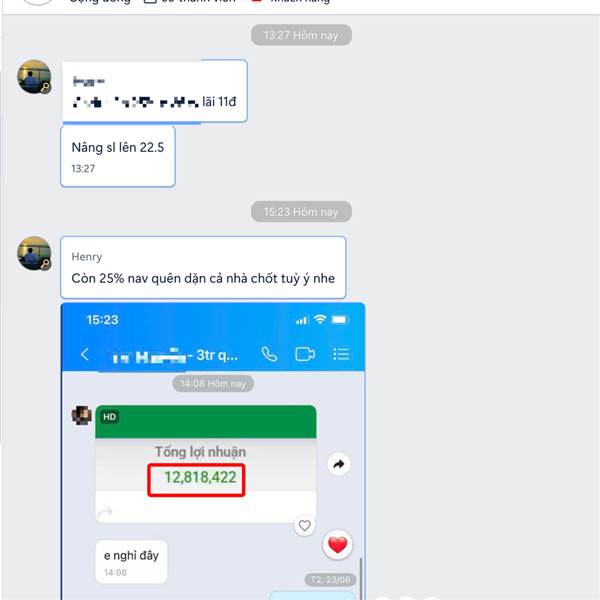Select the "Nâng sl lên 22.5" message
600x600 pixels.
pyautogui.click(x=118, y=157)
